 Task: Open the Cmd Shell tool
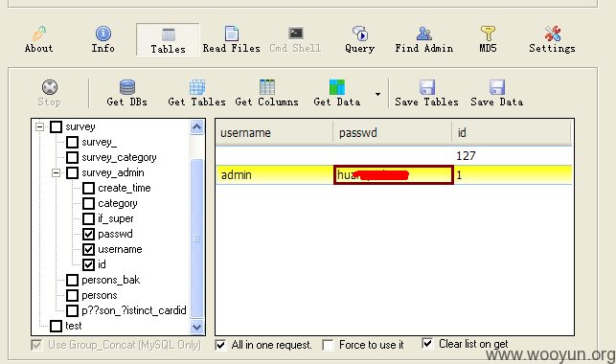pyautogui.click(x=295, y=39)
